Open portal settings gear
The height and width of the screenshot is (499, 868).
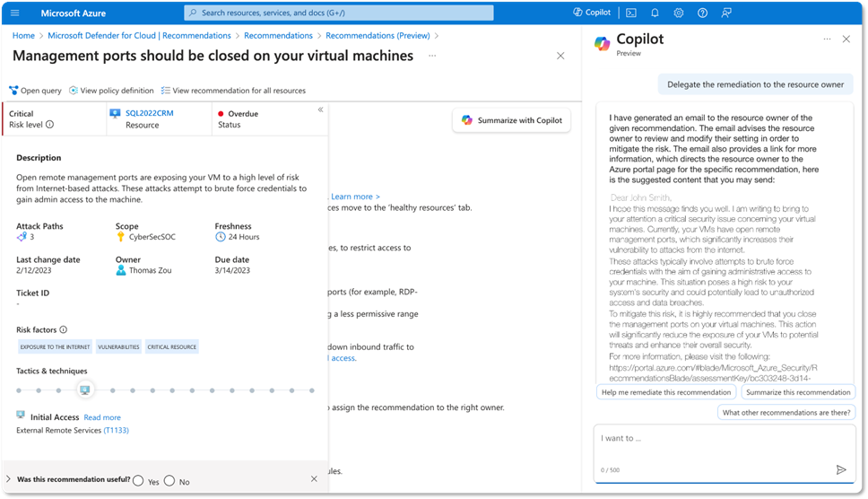[x=679, y=13]
